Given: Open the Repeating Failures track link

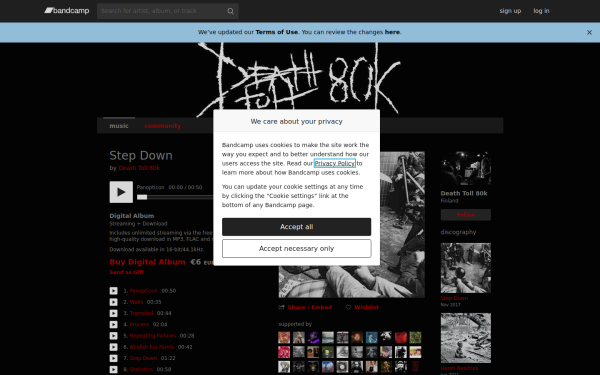Looking at the screenshot, I should 153,336.
